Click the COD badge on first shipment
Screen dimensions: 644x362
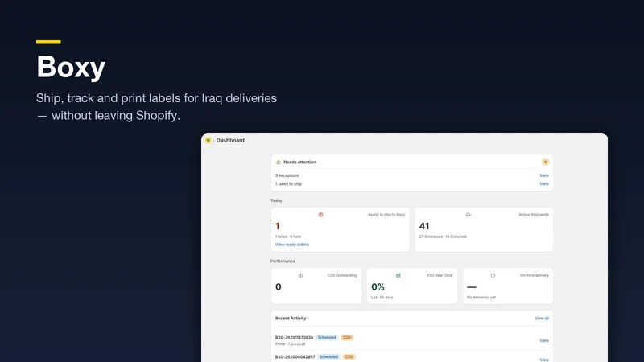347,338
